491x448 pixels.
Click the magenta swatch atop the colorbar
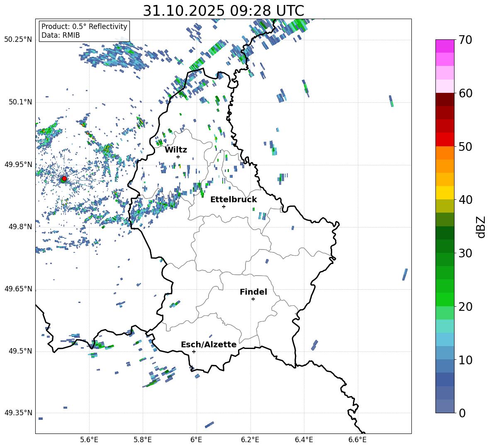click(x=445, y=46)
